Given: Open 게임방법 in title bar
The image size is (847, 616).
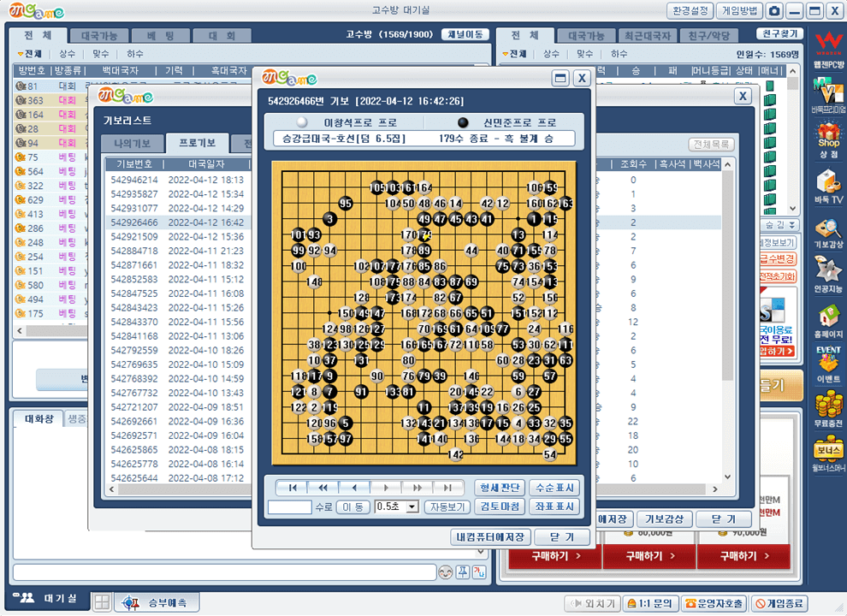Looking at the screenshot, I should pos(739,11).
